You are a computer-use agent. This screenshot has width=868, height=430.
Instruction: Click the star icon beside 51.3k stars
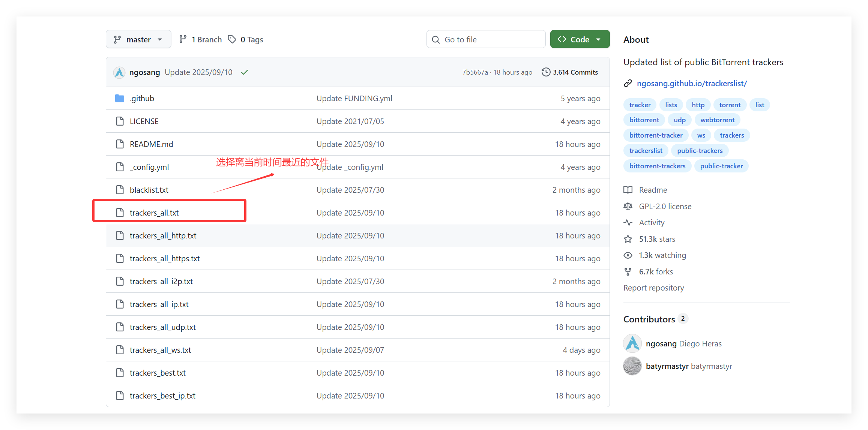pyautogui.click(x=628, y=239)
